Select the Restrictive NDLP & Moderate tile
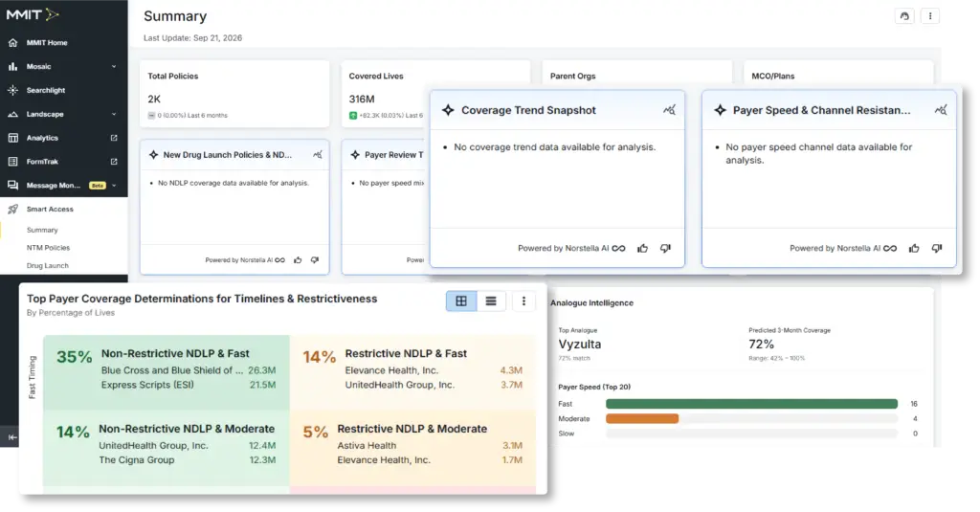 pyautogui.click(x=412, y=448)
